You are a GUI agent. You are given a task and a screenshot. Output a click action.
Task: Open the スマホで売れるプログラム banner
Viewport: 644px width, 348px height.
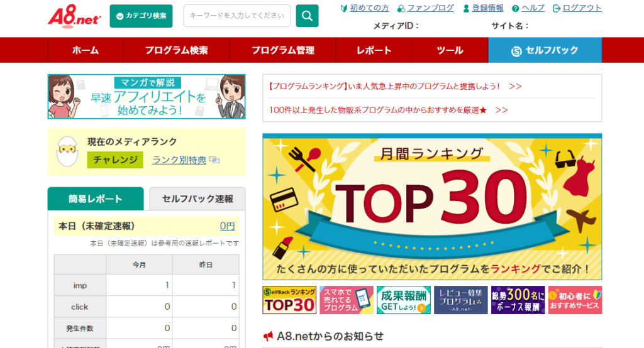click(346, 300)
